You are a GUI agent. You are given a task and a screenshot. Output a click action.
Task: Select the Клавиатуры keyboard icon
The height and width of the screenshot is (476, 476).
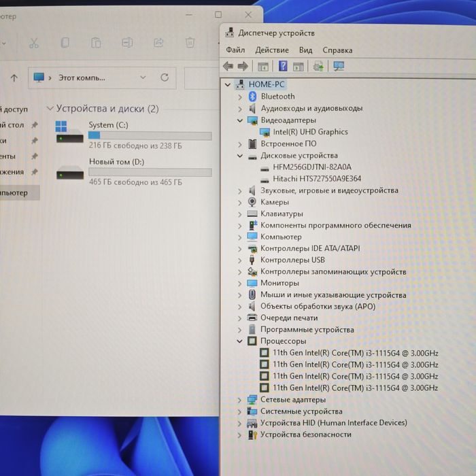[252, 214]
